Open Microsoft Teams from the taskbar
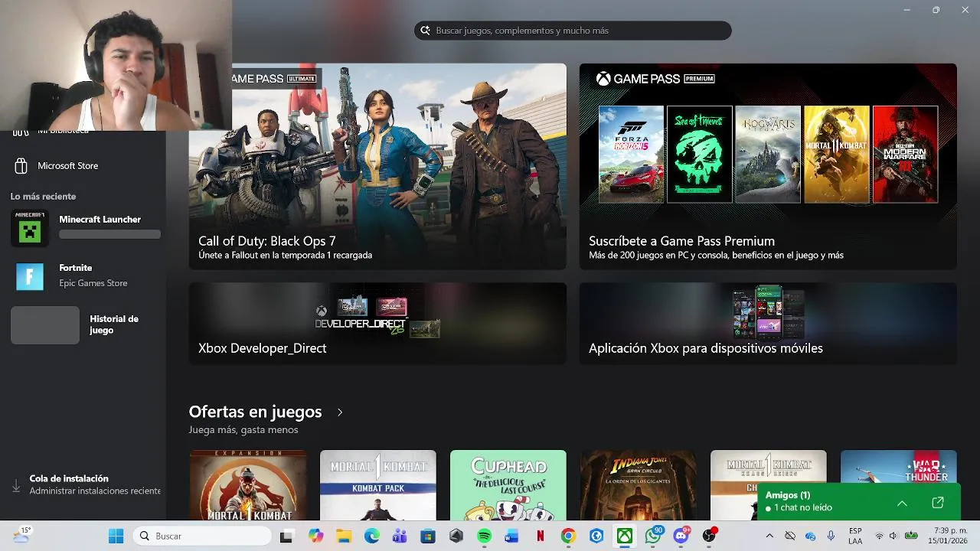Image resolution: width=980 pixels, height=551 pixels. [x=400, y=536]
